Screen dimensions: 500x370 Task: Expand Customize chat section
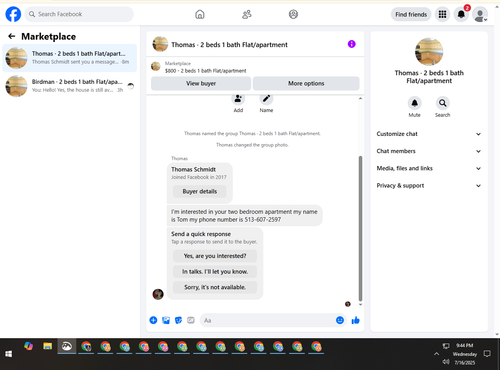[x=429, y=134]
